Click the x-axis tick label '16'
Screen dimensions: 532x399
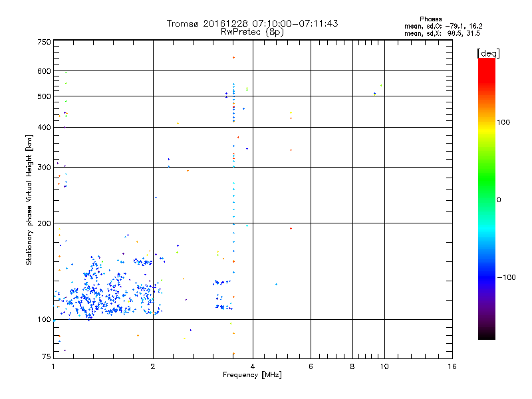click(x=452, y=366)
